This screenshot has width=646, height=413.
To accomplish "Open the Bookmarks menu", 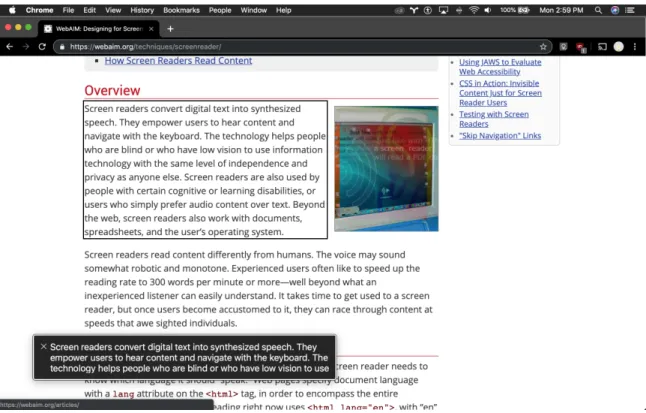I will click(181, 10).
